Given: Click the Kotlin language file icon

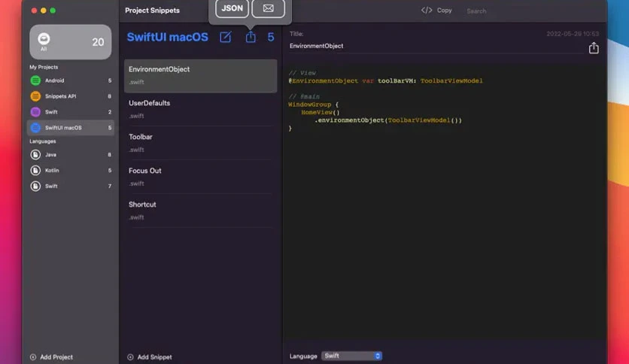Looking at the screenshot, I should point(35,171).
